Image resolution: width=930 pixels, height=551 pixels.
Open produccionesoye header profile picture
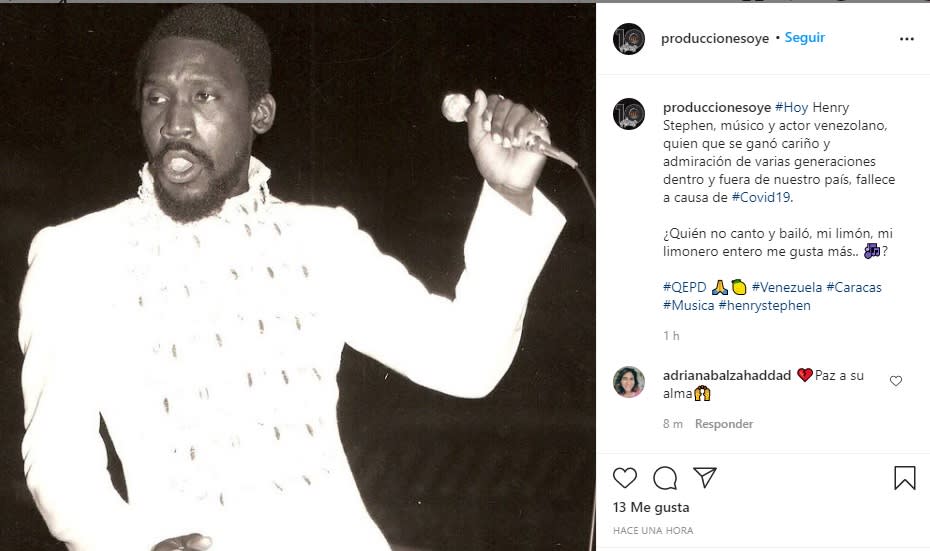point(629,39)
